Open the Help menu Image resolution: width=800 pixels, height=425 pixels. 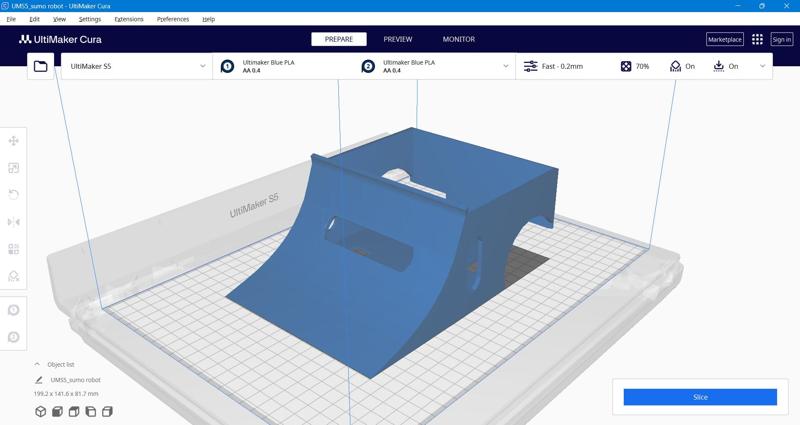pyautogui.click(x=209, y=19)
